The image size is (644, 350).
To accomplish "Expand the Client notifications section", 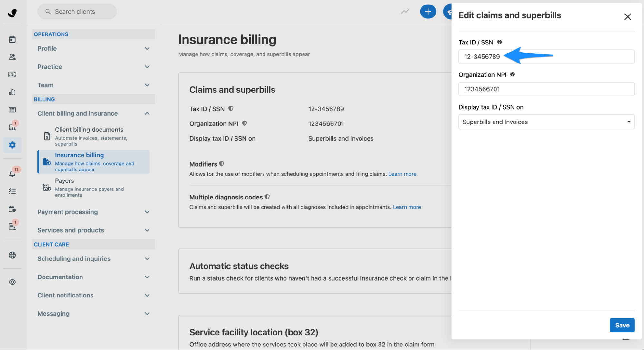I will [93, 295].
